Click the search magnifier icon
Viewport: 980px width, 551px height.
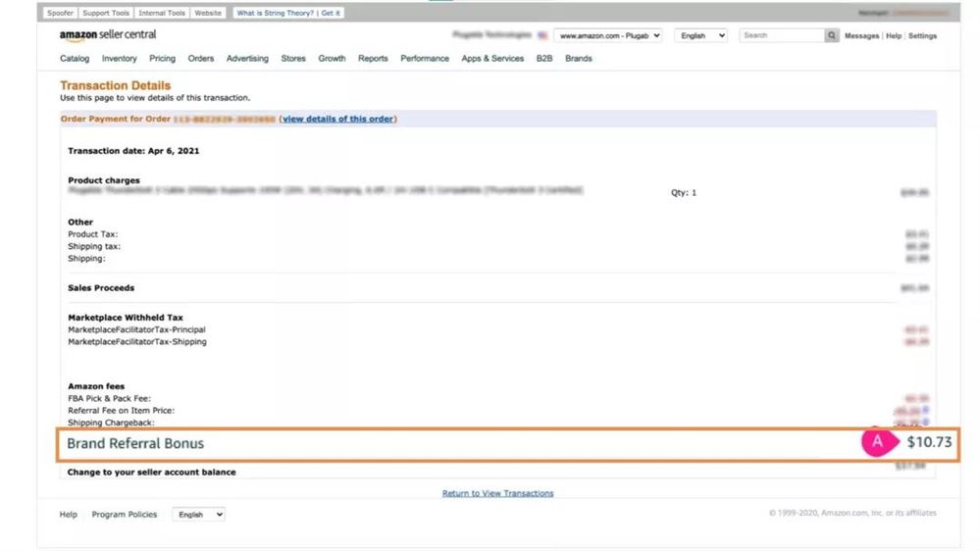(x=831, y=35)
